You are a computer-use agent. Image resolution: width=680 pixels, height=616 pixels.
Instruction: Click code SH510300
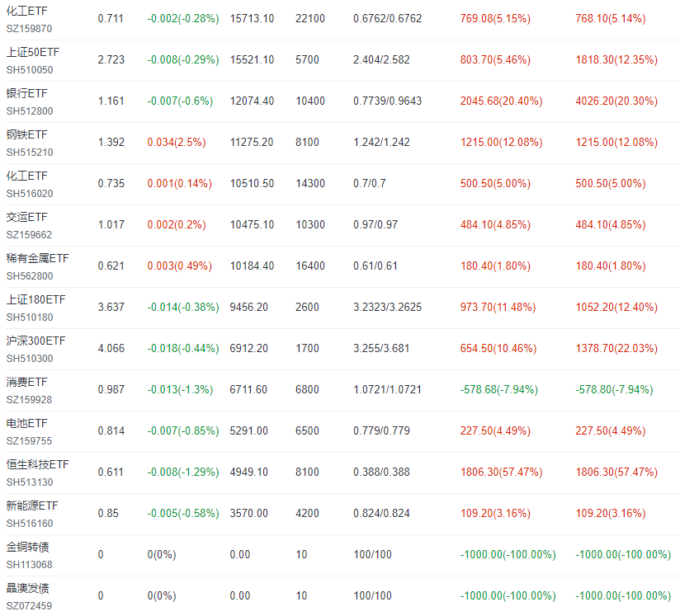30,359
